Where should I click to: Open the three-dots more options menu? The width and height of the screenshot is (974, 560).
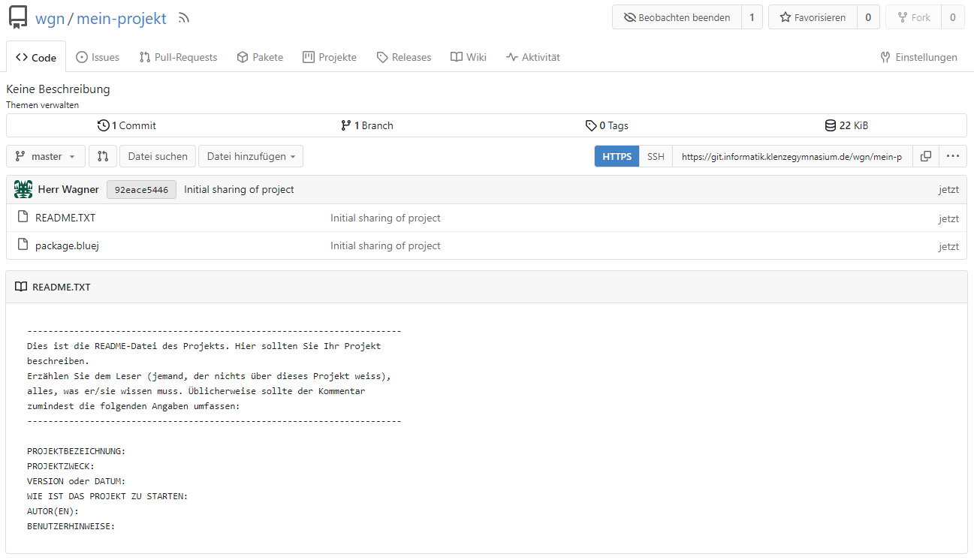[952, 156]
